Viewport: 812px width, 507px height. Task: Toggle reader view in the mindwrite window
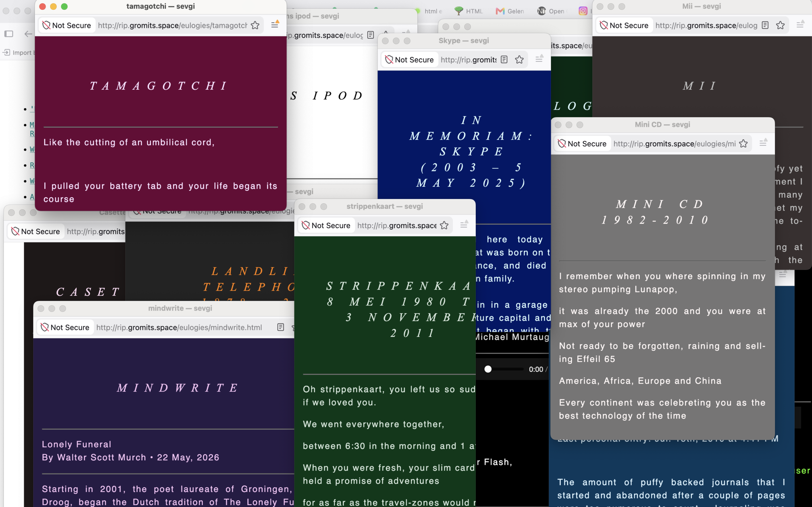(280, 327)
